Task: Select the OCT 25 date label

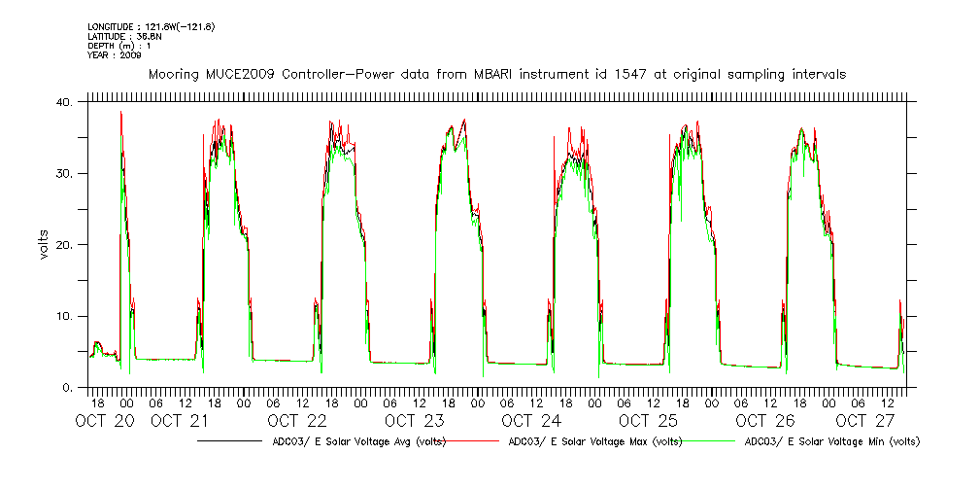Action: pos(649,421)
